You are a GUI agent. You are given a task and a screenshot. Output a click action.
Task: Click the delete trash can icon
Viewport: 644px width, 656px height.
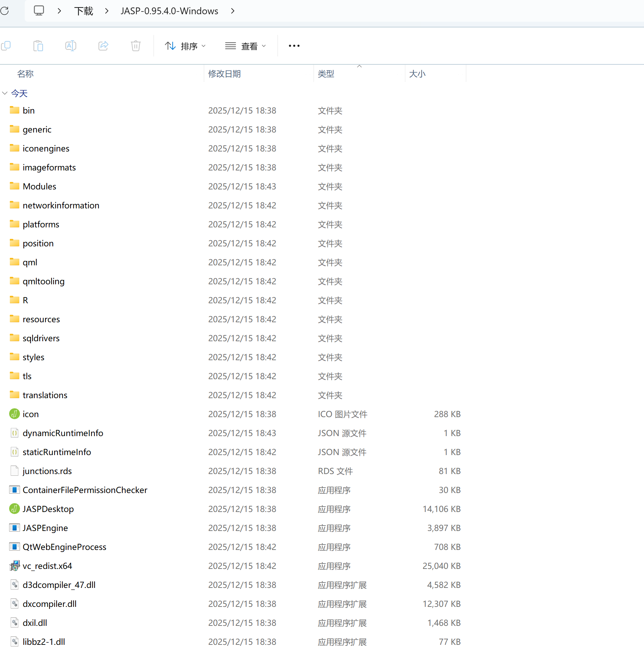coord(136,46)
